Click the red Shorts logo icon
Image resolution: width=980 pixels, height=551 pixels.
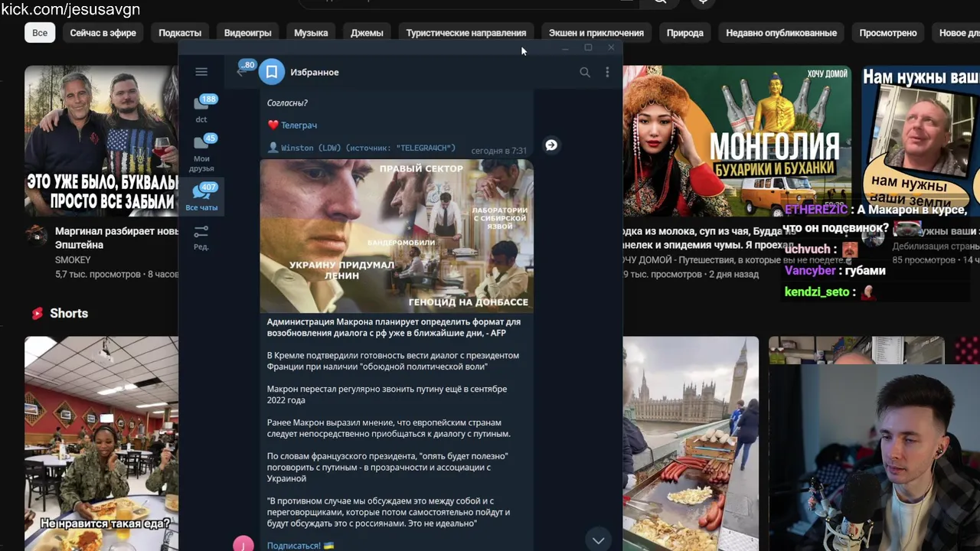tap(37, 313)
